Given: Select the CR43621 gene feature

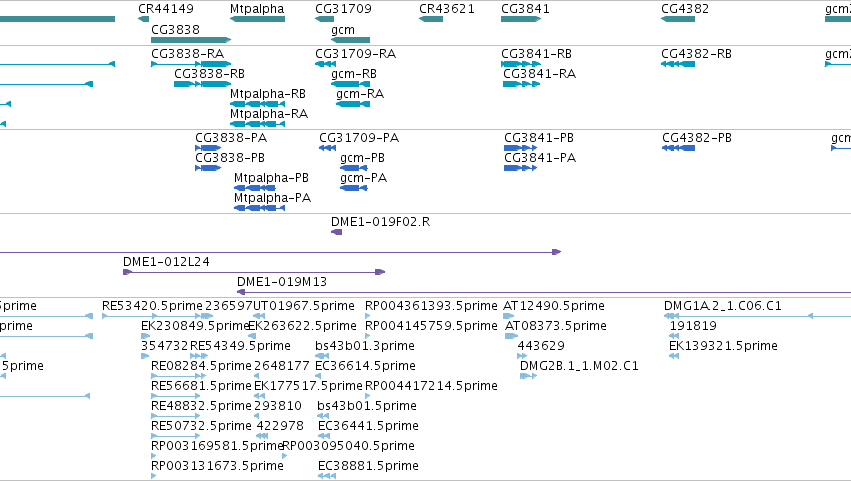Looking at the screenshot, I should coord(431,19).
